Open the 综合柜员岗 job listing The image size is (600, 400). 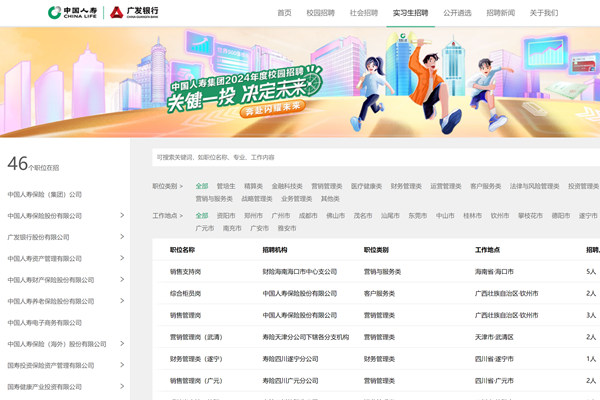186,293
